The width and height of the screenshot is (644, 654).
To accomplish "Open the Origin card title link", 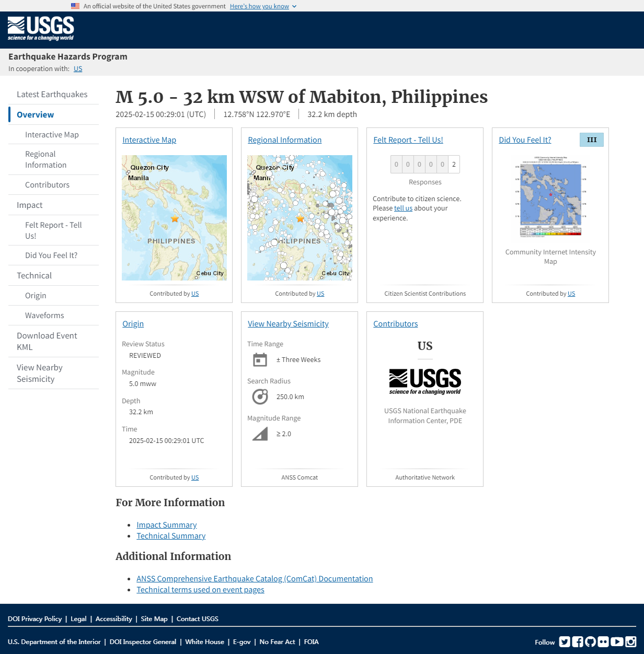I will [x=133, y=324].
